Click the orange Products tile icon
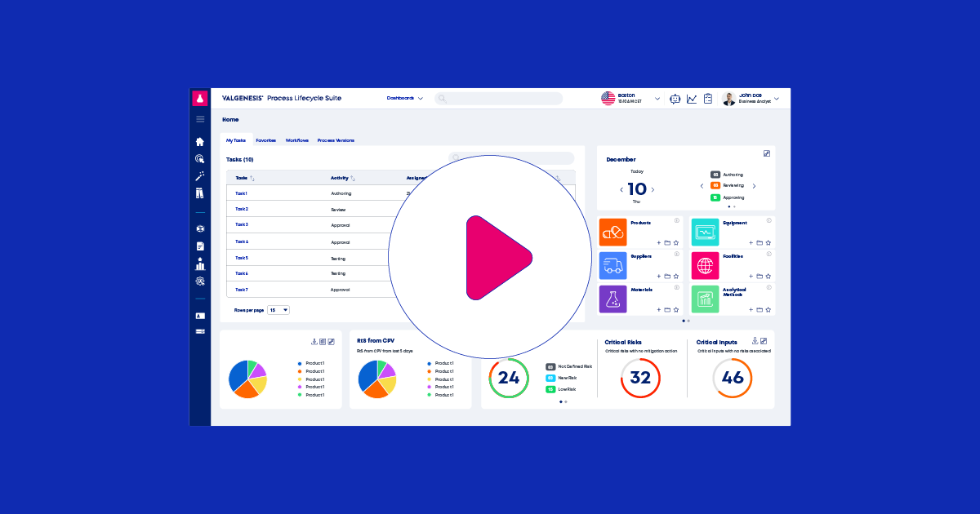 (x=612, y=233)
